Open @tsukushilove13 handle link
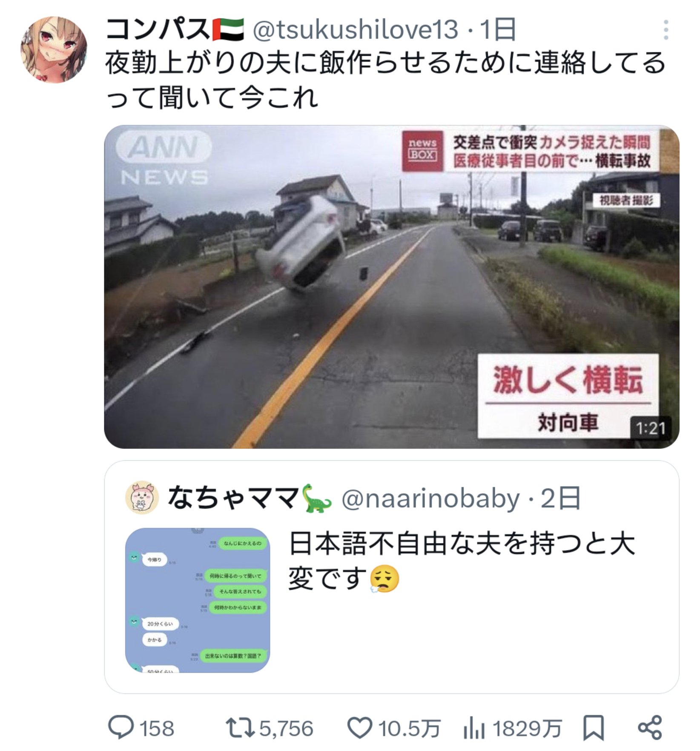 356,30
